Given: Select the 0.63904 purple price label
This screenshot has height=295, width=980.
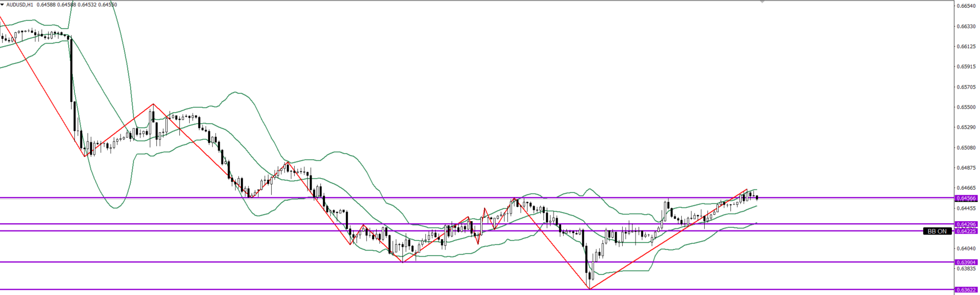Looking at the screenshot, I should (966, 262).
